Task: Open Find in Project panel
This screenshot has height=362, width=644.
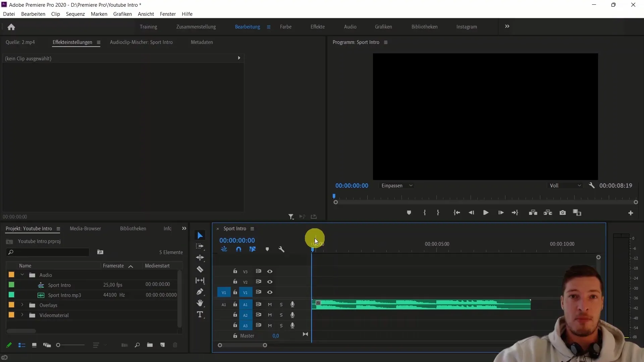Action: (137, 345)
